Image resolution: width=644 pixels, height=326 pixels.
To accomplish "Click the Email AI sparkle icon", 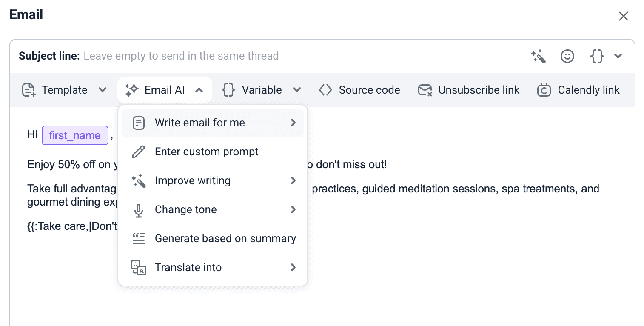I will [132, 90].
